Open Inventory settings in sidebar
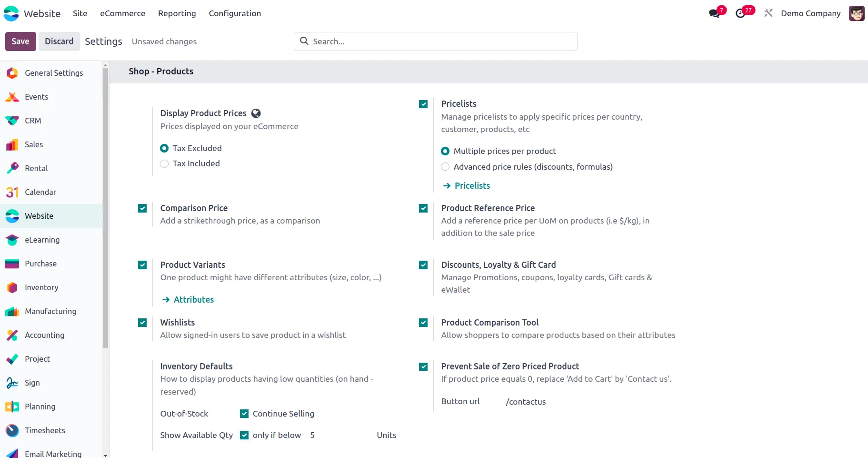 pos(41,287)
